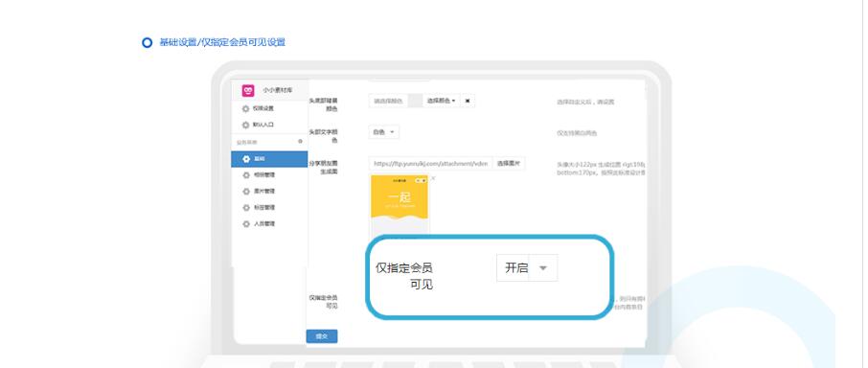Select the 基础 menu item
Viewport: 868px width, 368px height.
pyautogui.click(x=269, y=159)
